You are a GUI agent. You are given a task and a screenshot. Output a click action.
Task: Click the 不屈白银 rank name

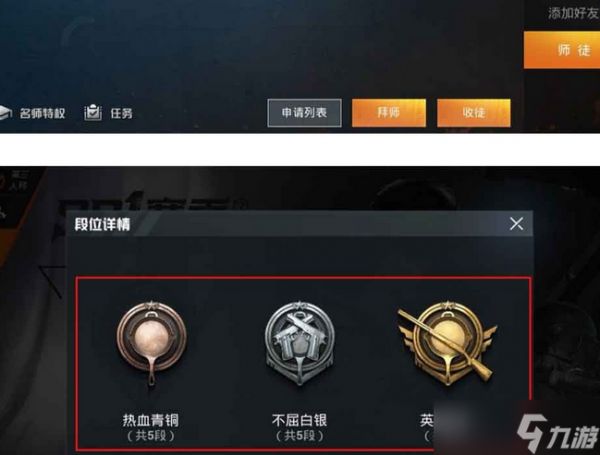click(300, 420)
